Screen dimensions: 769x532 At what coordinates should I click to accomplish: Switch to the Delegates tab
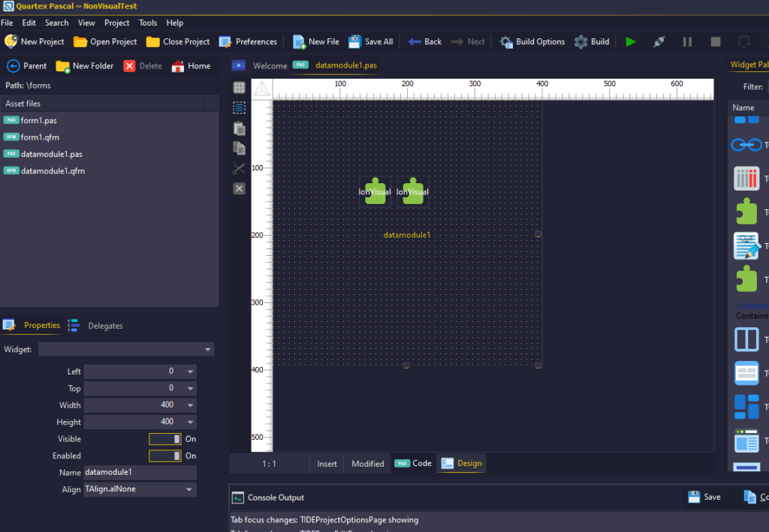tap(104, 326)
